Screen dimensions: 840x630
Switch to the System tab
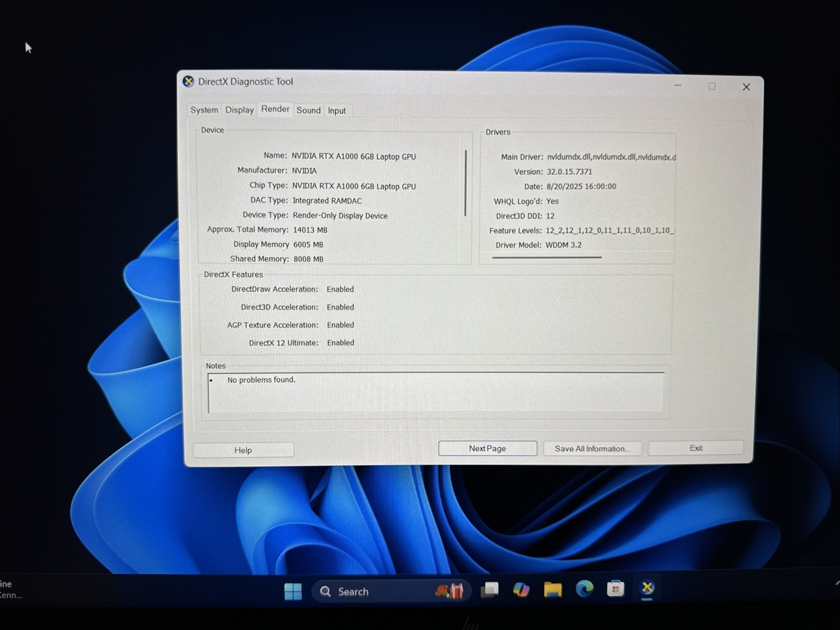tap(204, 110)
